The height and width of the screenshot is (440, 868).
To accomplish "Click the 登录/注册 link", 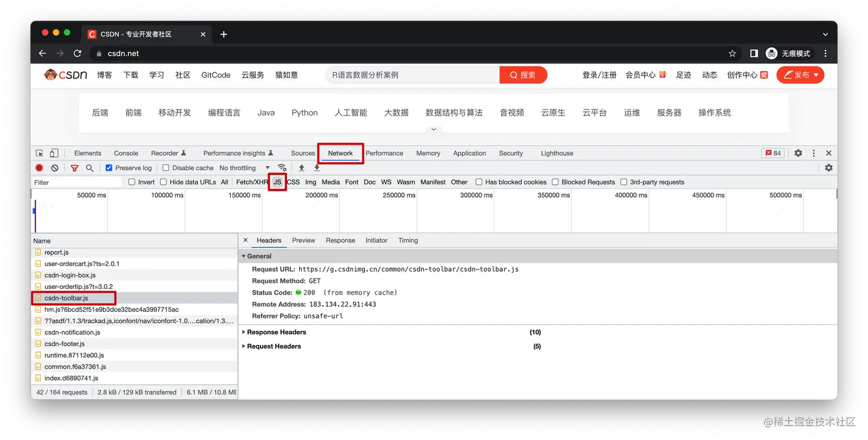I will click(599, 75).
